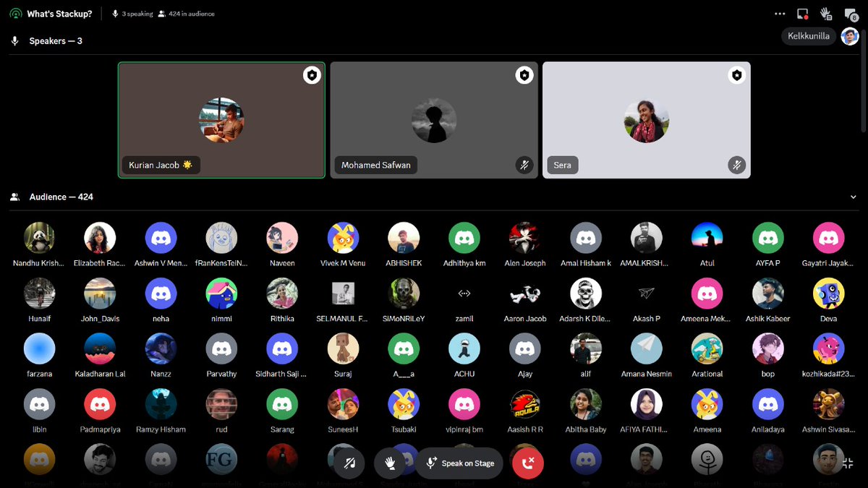Click Adhithya km's green Discord avatar
The image size is (868, 488).
tap(464, 237)
